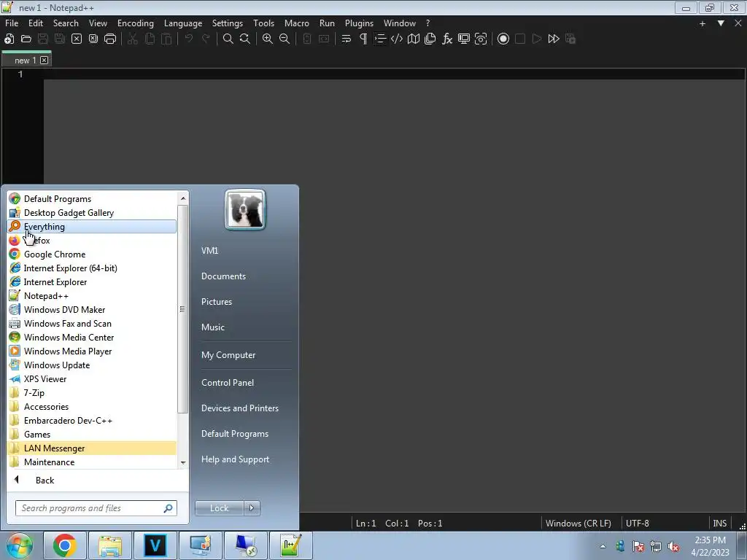
Task: Expand the Games folder
Action: 92,435
